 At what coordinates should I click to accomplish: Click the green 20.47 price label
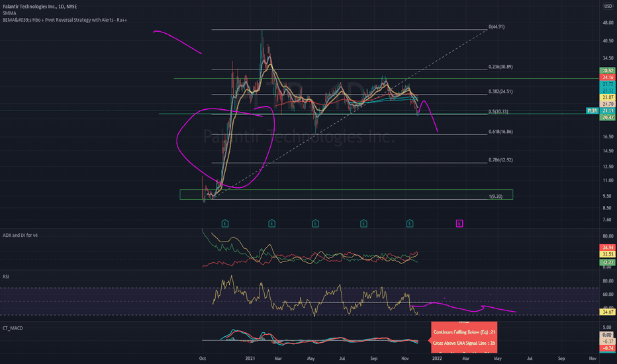(x=608, y=118)
